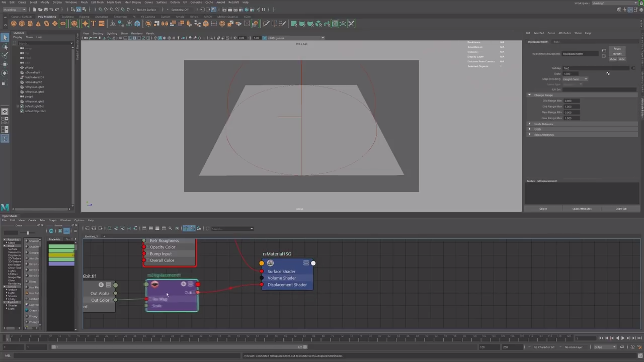
Task: Collapse the Change Range section
Action: pyautogui.click(x=529, y=95)
